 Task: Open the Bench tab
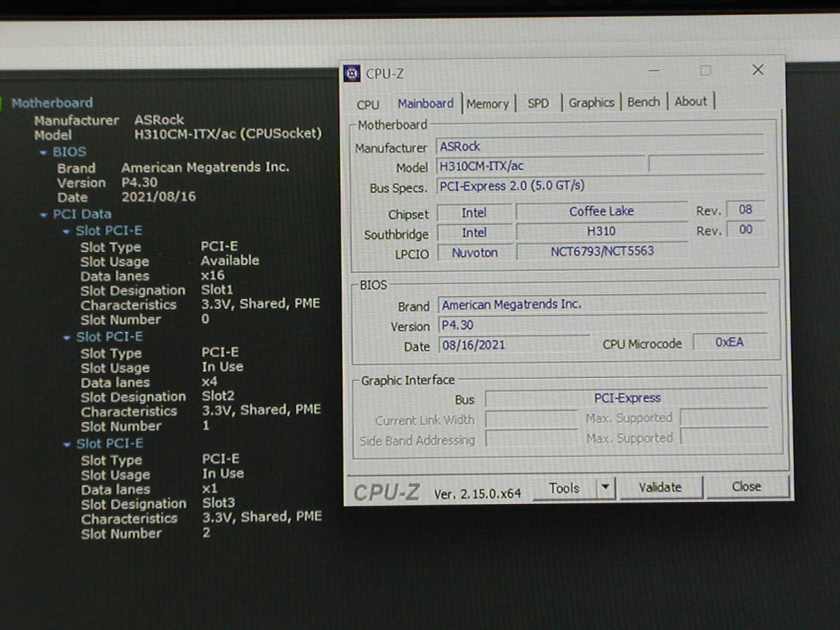tap(643, 102)
